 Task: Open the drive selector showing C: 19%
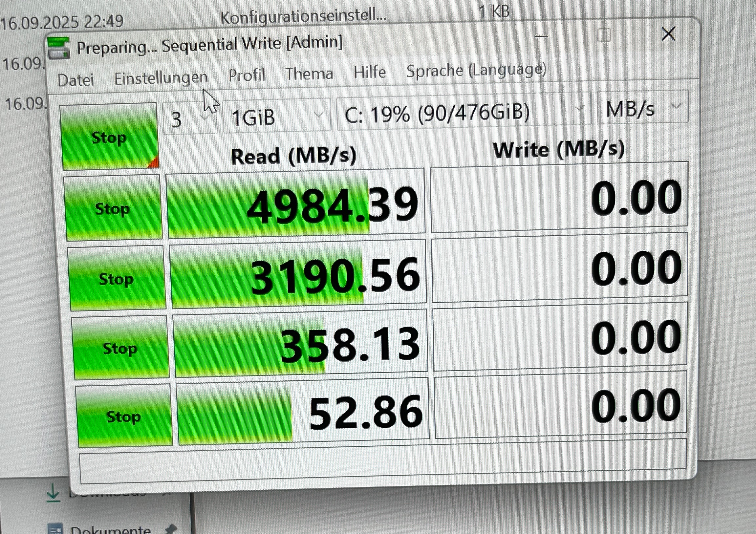pos(463,113)
